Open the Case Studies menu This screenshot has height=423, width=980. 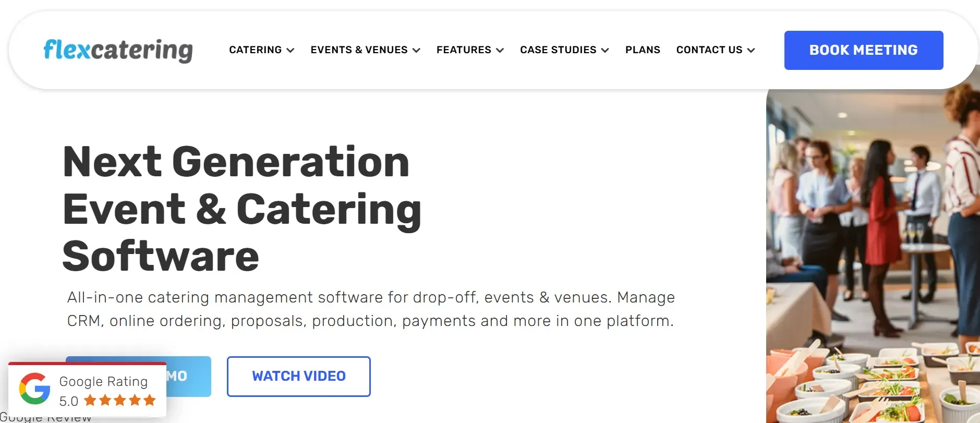(558, 50)
